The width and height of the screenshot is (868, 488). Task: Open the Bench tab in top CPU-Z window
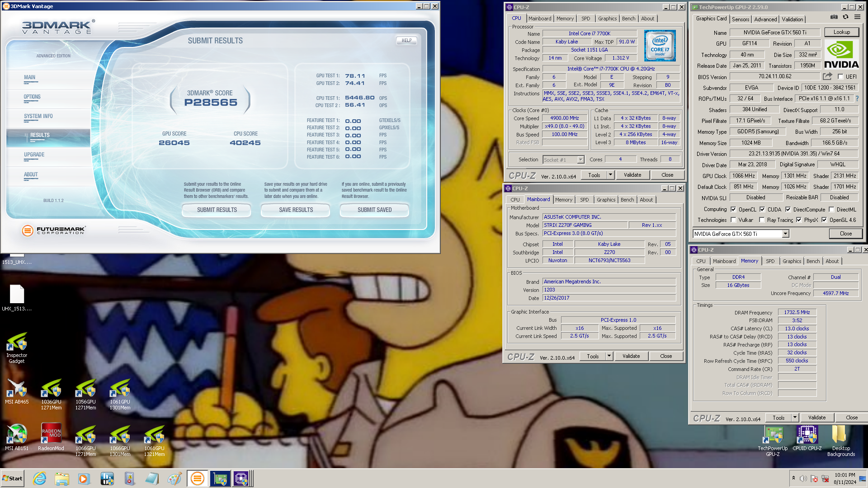click(628, 19)
